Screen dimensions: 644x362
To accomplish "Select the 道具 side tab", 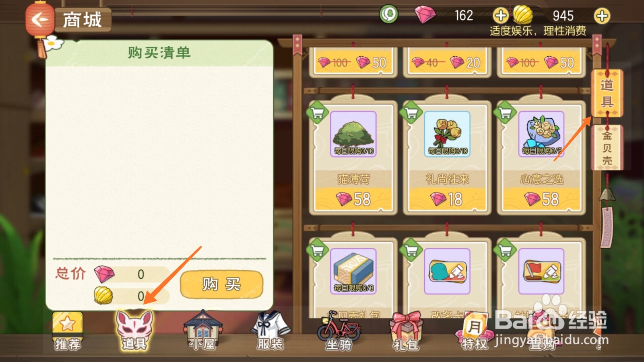I will point(607,93).
